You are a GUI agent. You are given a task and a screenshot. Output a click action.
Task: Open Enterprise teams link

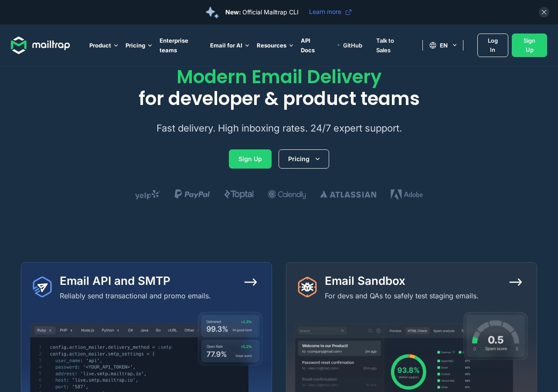coord(174,45)
